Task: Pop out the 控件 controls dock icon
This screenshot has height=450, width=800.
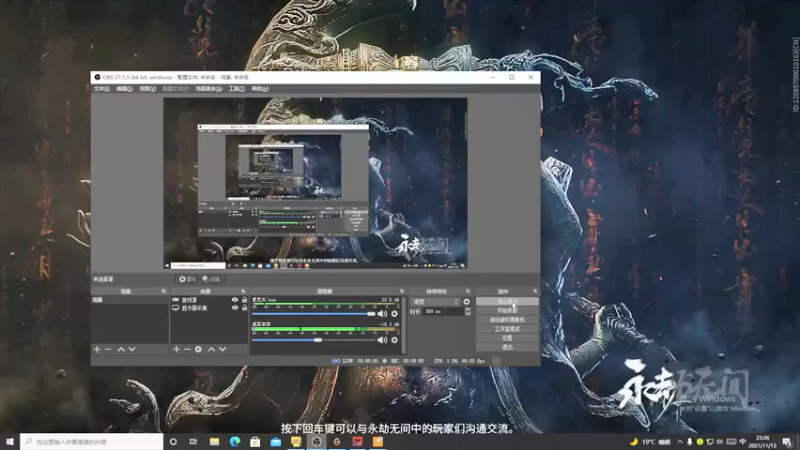Action: pyautogui.click(x=535, y=291)
